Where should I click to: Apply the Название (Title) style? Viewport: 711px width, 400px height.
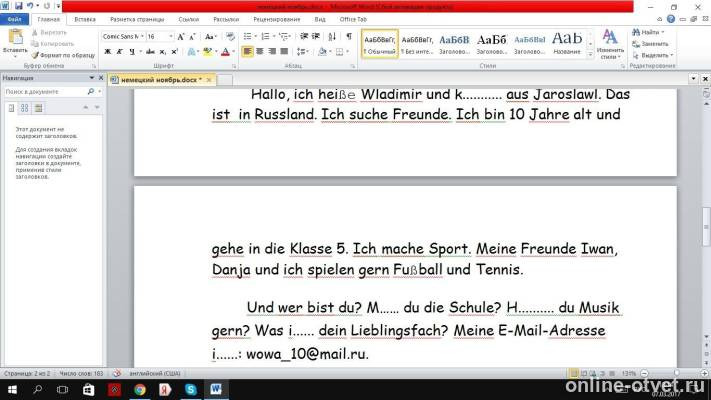coord(567,44)
